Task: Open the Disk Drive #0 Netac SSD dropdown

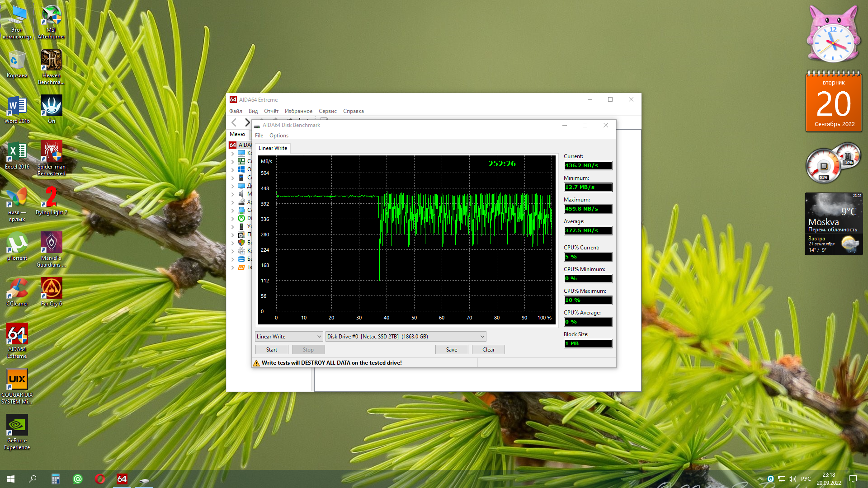Action: tap(406, 337)
